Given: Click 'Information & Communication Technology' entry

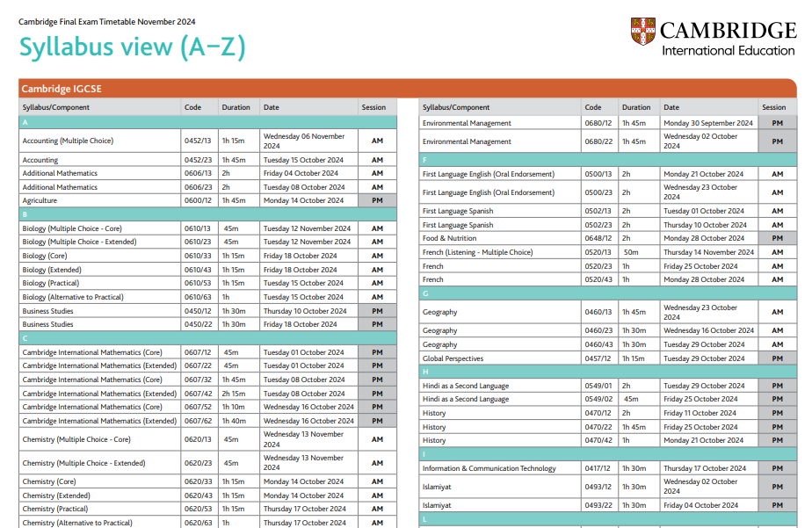Looking at the screenshot, I should [489, 468].
